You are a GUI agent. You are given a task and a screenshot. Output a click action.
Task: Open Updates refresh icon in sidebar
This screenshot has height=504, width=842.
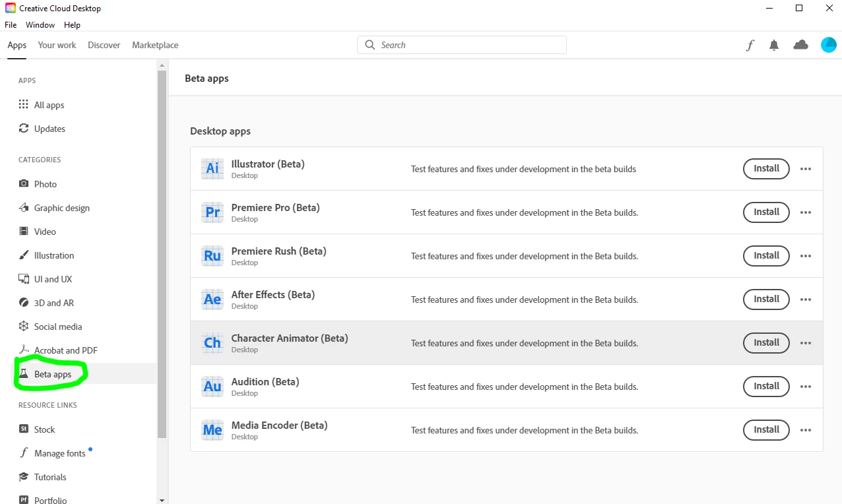pyautogui.click(x=24, y=129)
